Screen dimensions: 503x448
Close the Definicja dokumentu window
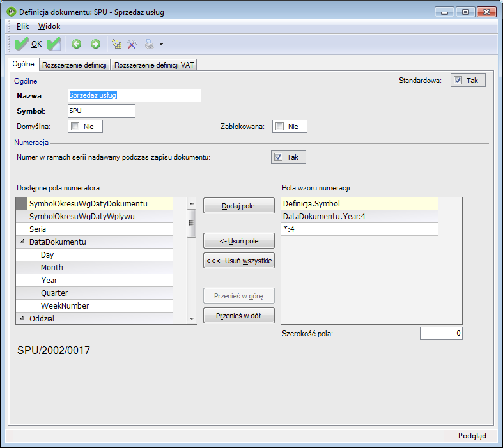(486, 12)
